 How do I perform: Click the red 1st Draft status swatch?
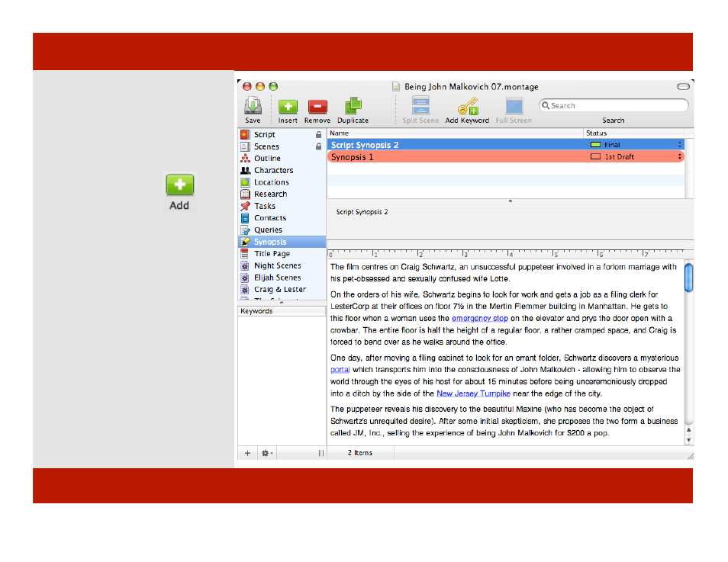tap(595, 157)
